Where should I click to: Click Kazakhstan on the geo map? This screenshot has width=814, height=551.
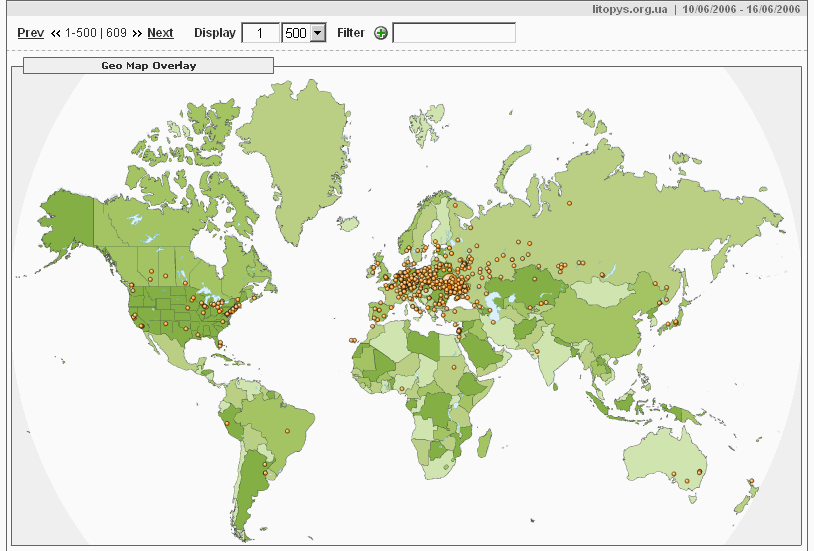(x=520, y=285)
